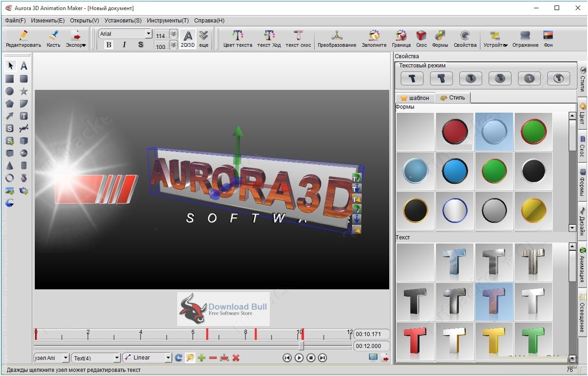The width and height of the screenshot is (588, 376).
Task: Choose the arrow selection tool
Action: point(10,66)
